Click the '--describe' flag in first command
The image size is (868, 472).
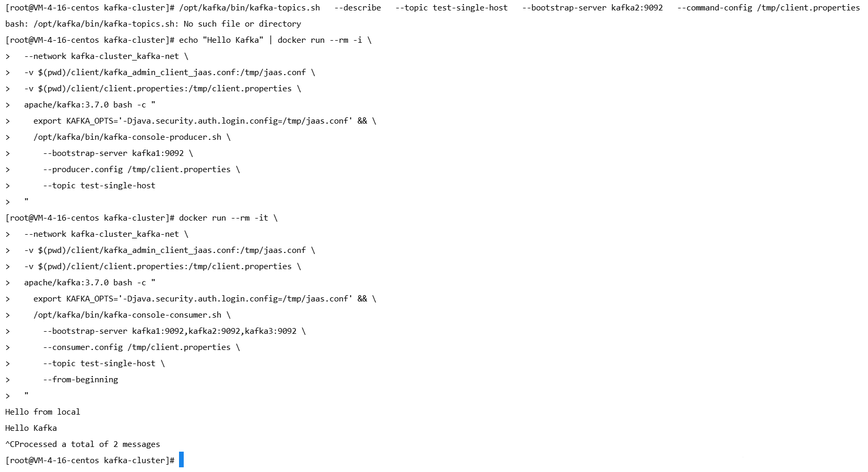(358, 8)
